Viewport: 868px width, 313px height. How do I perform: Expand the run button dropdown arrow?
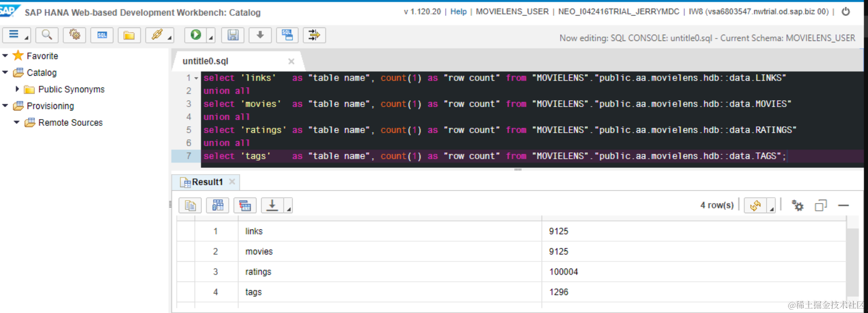point(211,36)
